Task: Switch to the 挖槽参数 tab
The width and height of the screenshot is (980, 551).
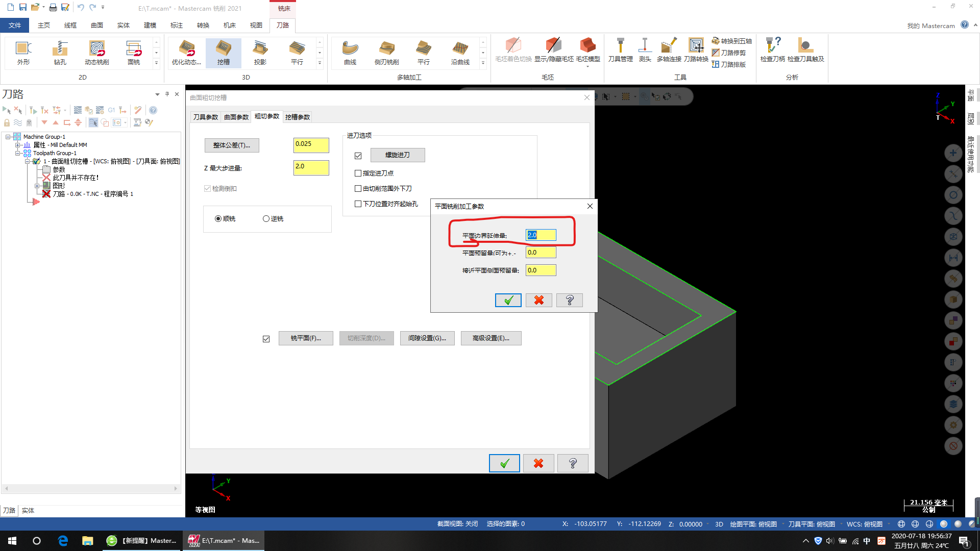Action: tap(298, 117)
